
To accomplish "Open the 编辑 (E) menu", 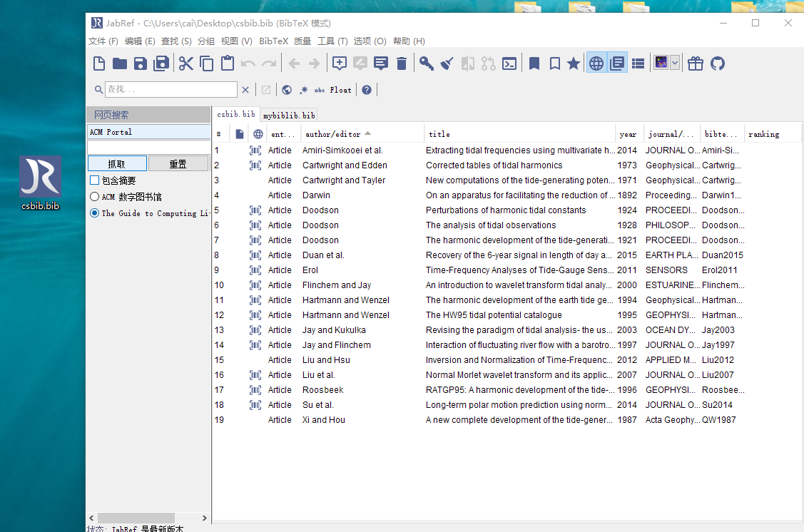I will pos(140,41).
